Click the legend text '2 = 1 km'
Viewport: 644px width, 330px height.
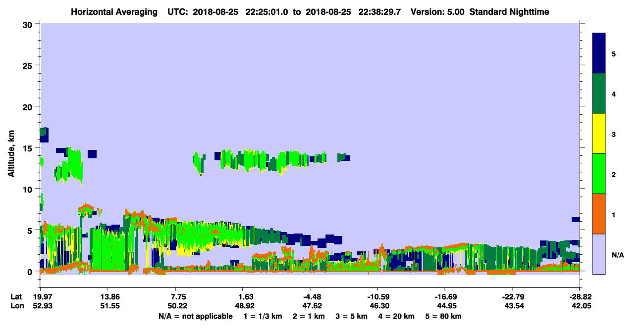(310, 316)
